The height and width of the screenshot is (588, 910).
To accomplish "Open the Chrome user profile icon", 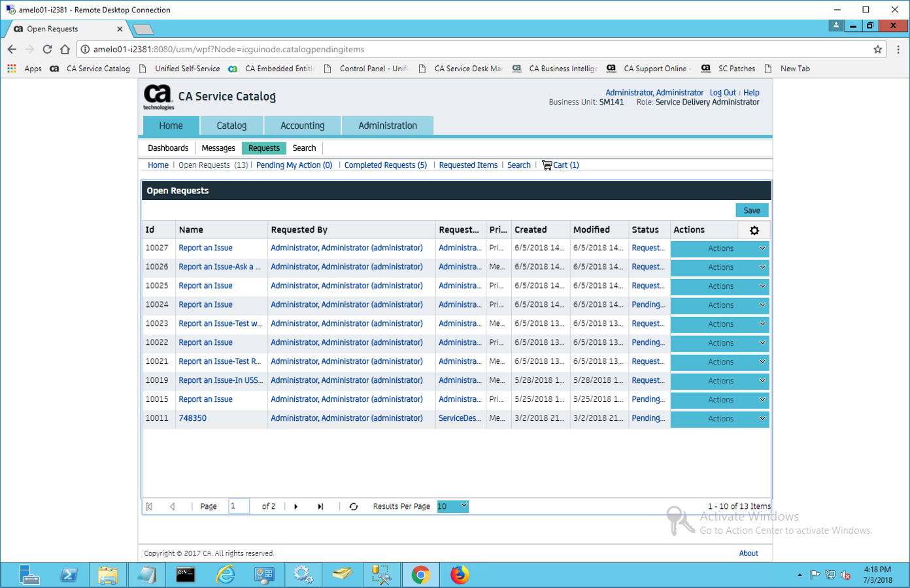I will coord(835,25).
